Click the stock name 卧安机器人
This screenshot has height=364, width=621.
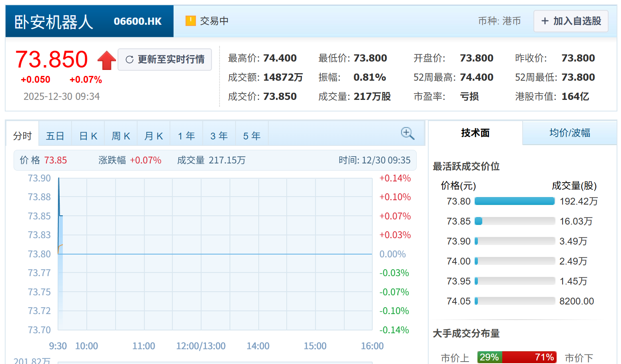[x=54, y=22]
